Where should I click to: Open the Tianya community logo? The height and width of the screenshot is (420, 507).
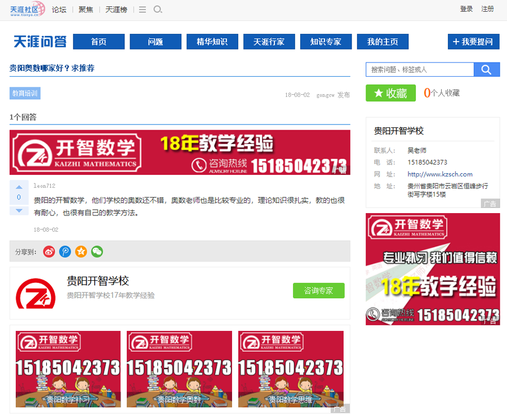pos(28,9)
